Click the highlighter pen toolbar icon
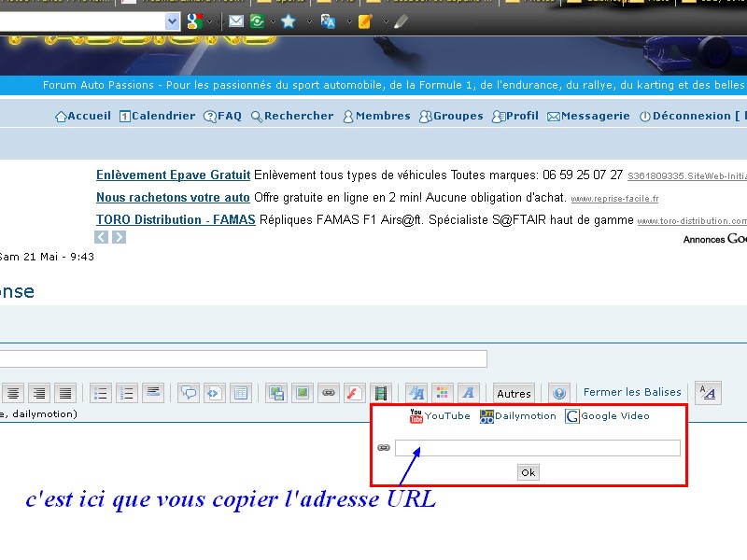Viewport: 747px width, 560px height. click(x=402, y=21)
